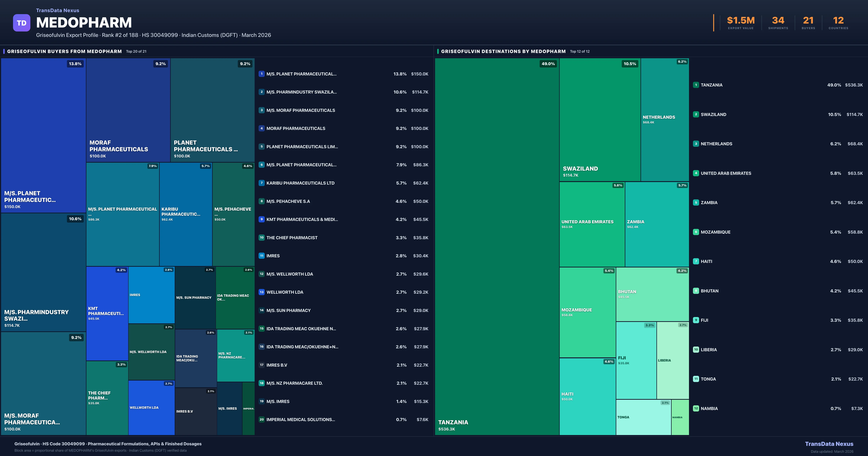Open THE CHIEF PHARMACIST list entry
The height and width of the screenshot is (456, 868).
tap(292, 238)
